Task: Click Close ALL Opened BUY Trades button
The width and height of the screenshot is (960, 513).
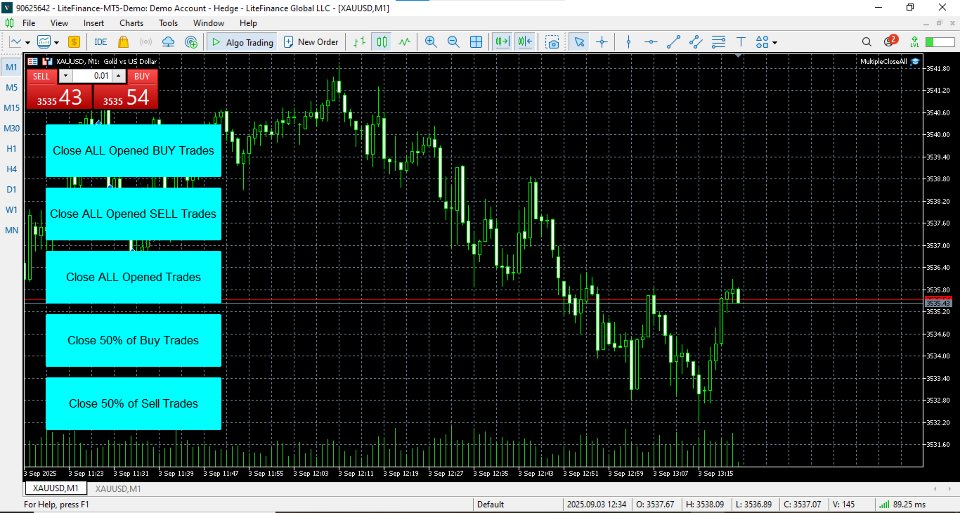Action: pyautogui.click(x=133, y=151)
